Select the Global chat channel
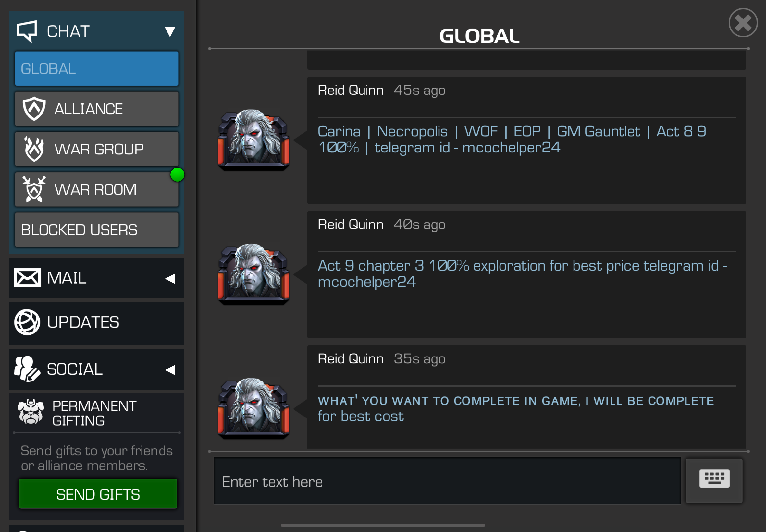The height and width of the screenshot is (532, 766). (x=97, y=69)
